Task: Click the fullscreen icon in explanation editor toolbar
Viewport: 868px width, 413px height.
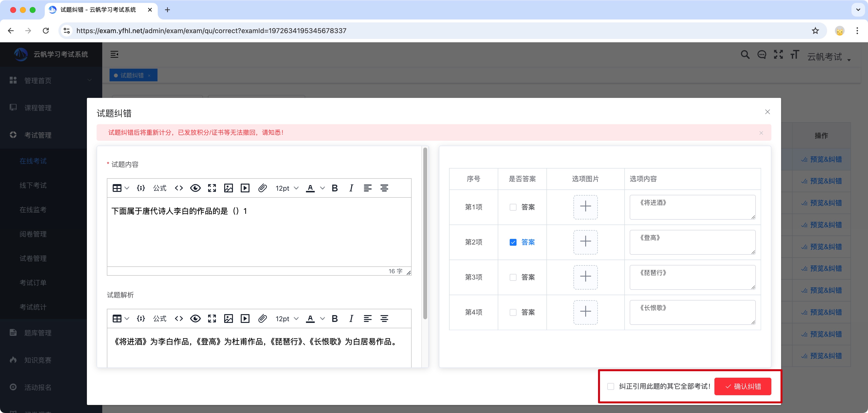Action: point(212,319)
